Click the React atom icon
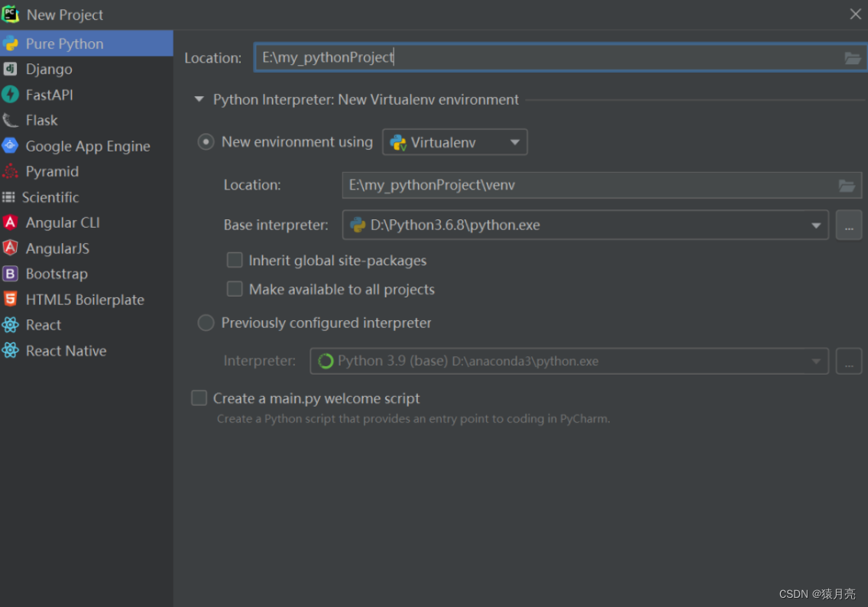Image resolution: width=868 pixels, height=607 pixels. coord(10,325)
